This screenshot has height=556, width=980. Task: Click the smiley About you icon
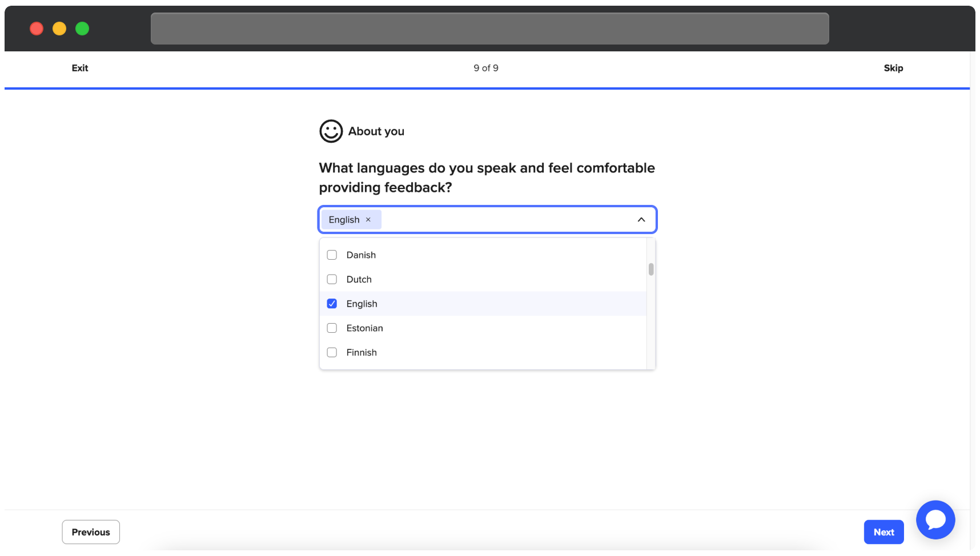tap(331, 131)
